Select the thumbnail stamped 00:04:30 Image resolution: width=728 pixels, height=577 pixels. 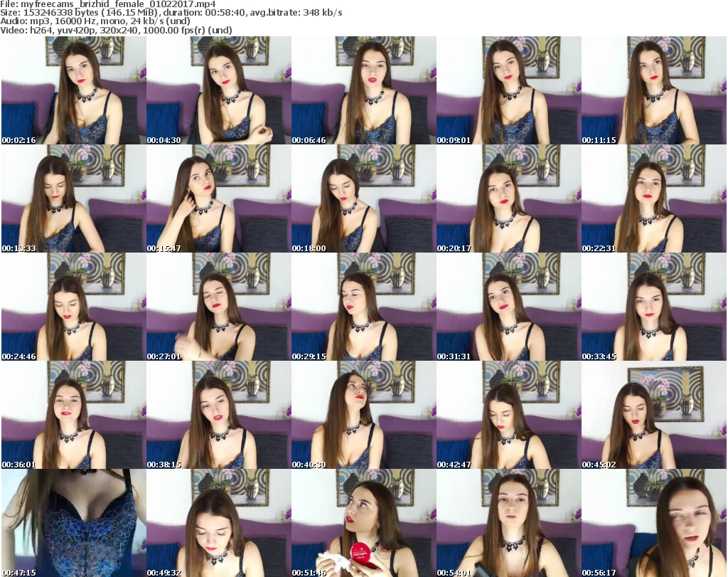point(219,90)
